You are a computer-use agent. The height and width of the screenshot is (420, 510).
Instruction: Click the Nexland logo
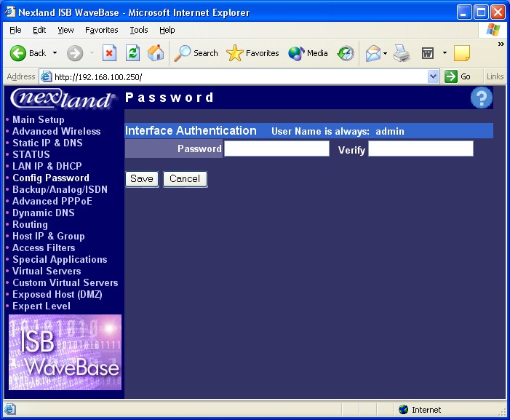[63, 98]
